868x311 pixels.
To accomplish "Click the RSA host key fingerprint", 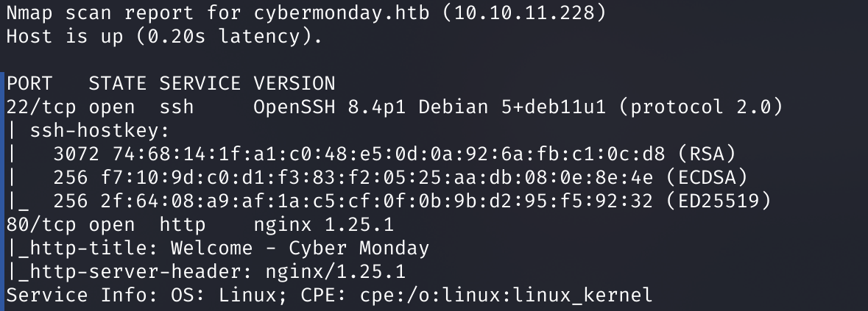I will [x=389, y=154].
